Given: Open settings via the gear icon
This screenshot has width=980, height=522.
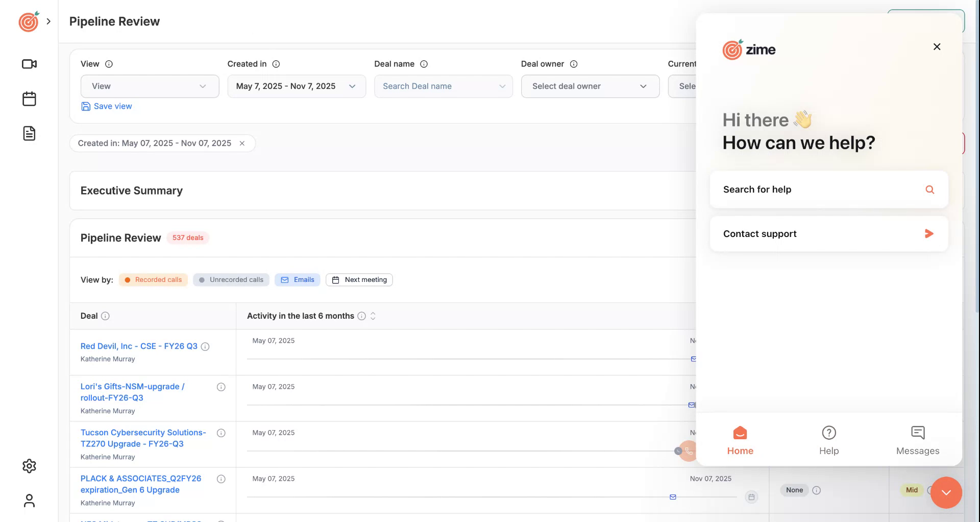Looking at the screenshot, I should [29, 466].
